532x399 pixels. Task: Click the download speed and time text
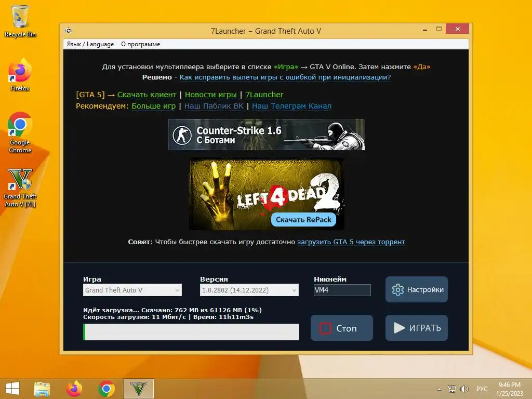168,317
